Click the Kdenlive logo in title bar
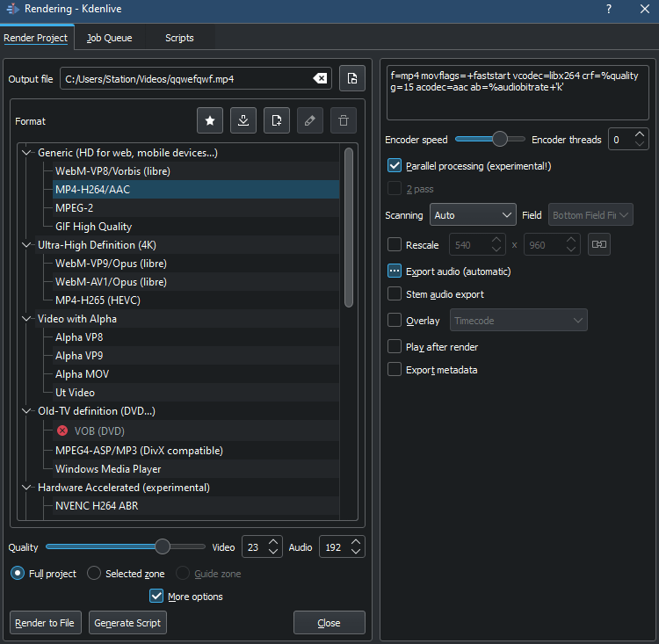The height and width of the screenshot is (644, 659). click(x=12, y=9)
